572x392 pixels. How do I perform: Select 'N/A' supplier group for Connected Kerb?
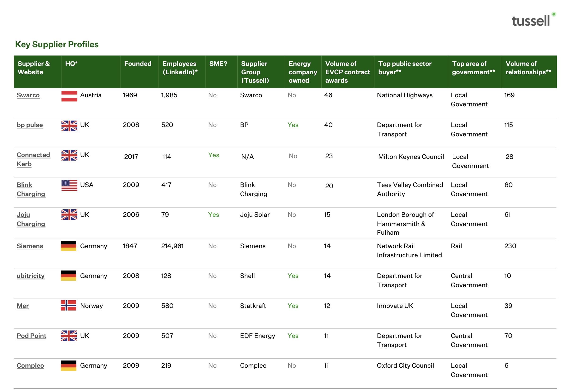tap(247, 157)
